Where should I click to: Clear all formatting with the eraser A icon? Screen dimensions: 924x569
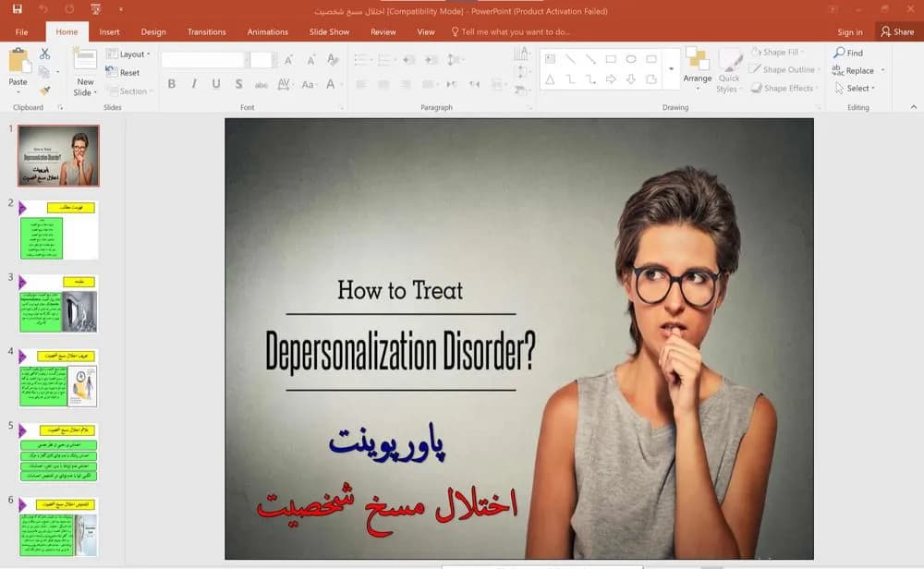(333, 59)
